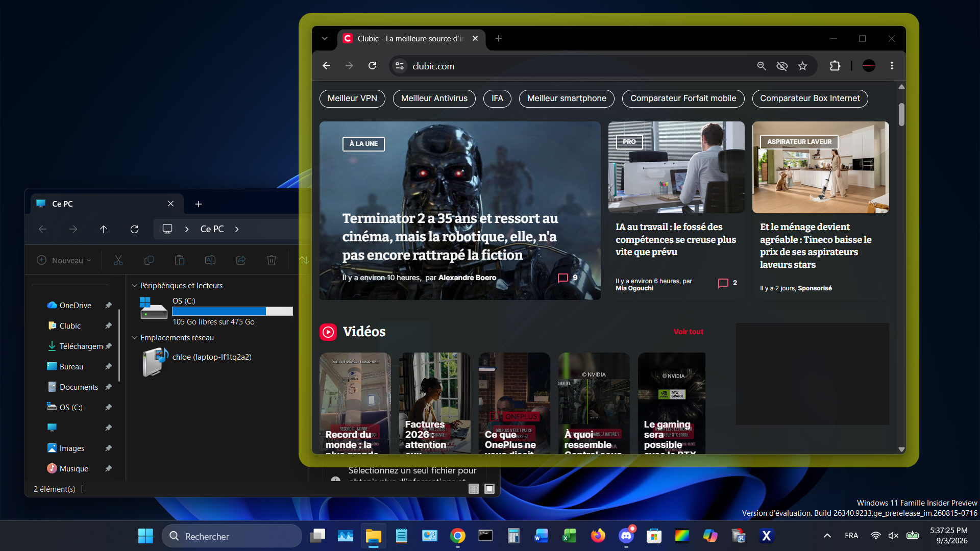Click the Copy icon in Explorer toolbar
980x551 pixels.
point(149,260)
